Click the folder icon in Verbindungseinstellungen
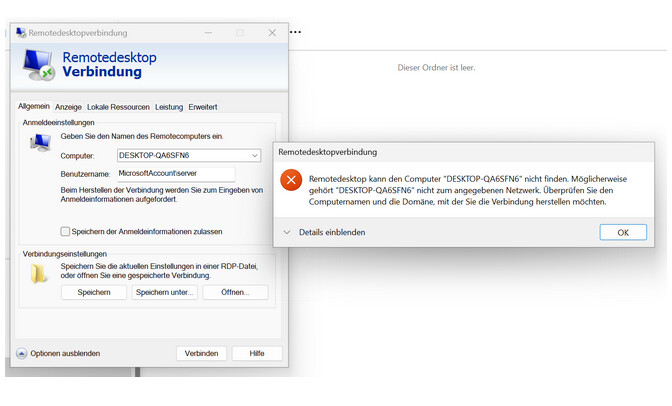 (x=39, y=273)
